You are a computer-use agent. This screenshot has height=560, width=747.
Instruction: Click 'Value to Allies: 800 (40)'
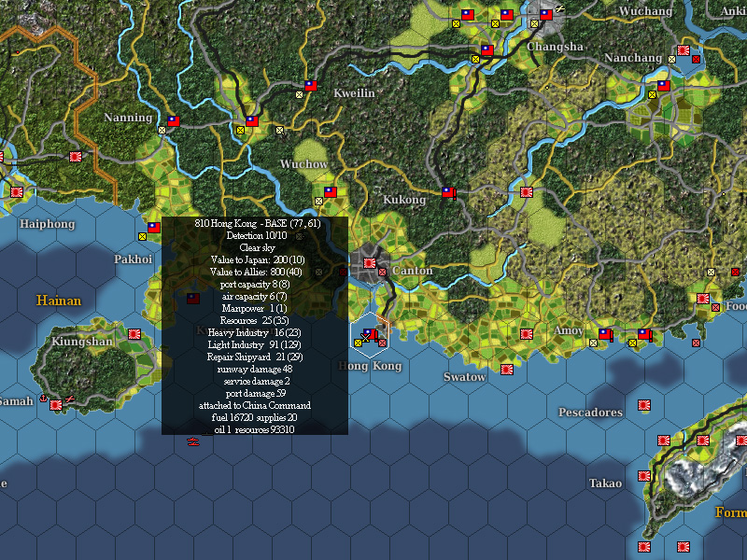click(256, 272)
